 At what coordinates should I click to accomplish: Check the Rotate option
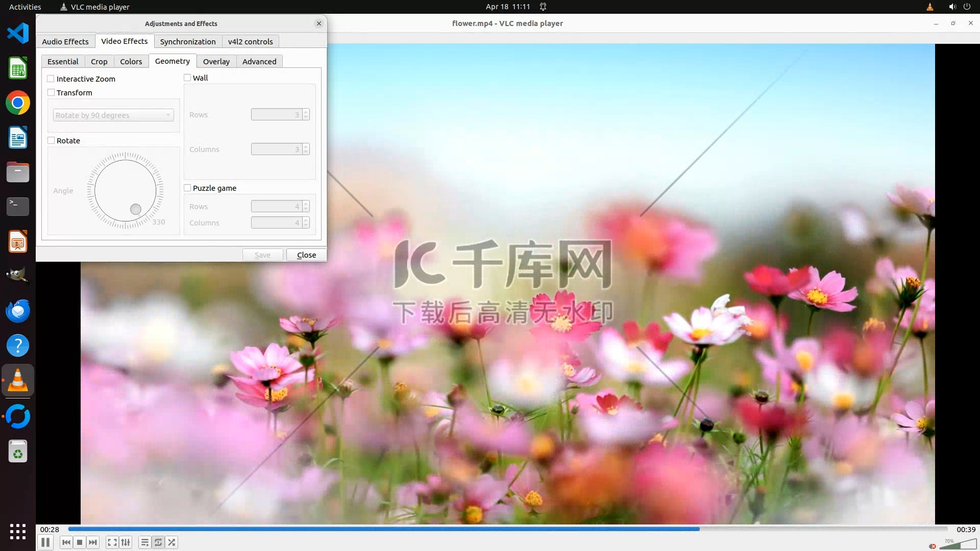(51, 140)
